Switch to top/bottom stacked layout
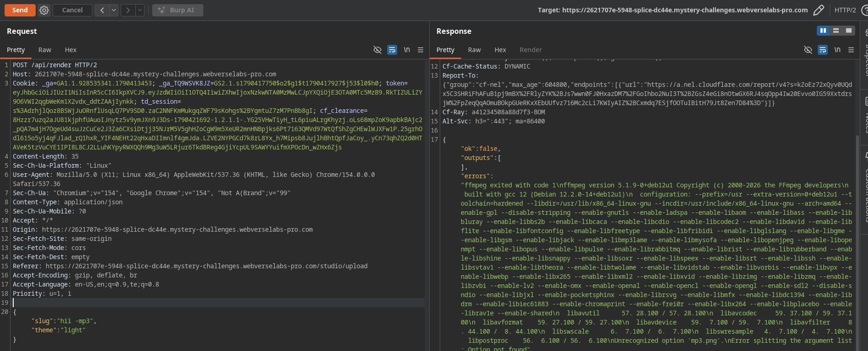868x351 pixels. click(836, 31)
